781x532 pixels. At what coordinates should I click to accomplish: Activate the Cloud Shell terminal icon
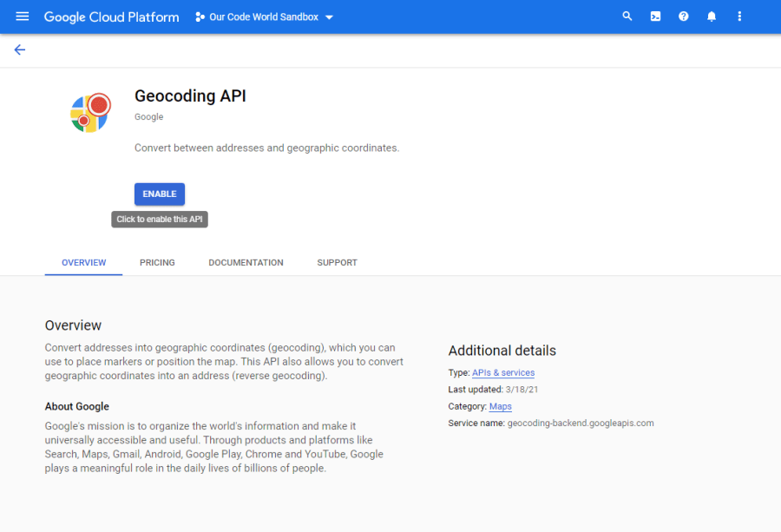pos(655,16)
